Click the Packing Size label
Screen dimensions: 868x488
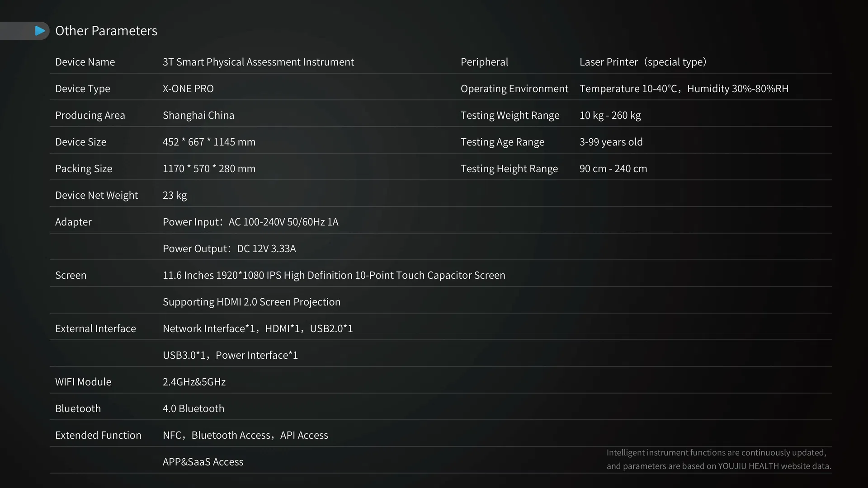point(84,169)
